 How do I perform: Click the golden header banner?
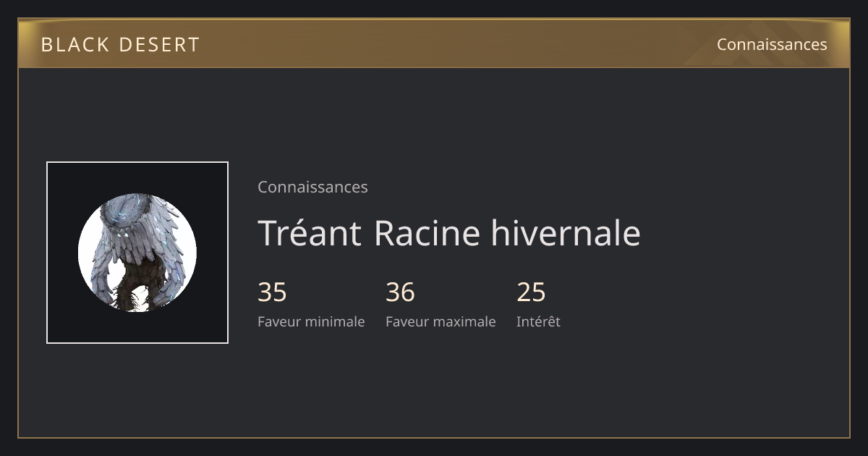tap(434, 44)
